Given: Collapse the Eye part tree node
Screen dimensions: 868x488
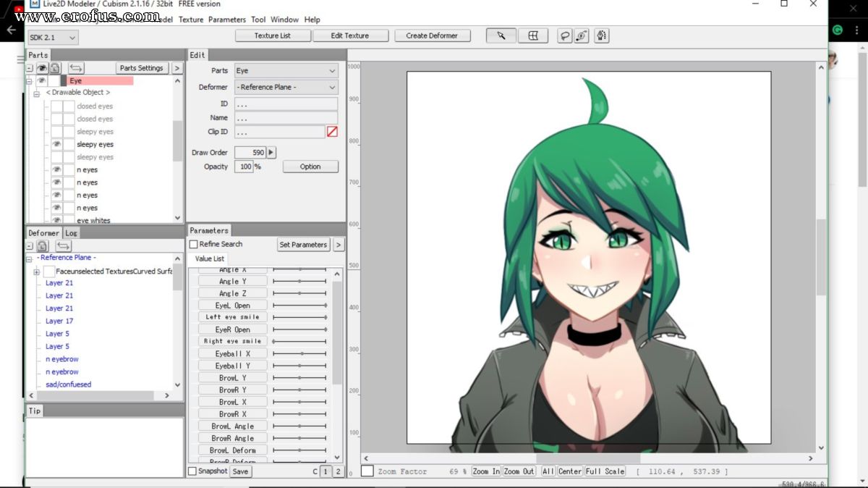Looking at the screenshot, I should 30,81.
